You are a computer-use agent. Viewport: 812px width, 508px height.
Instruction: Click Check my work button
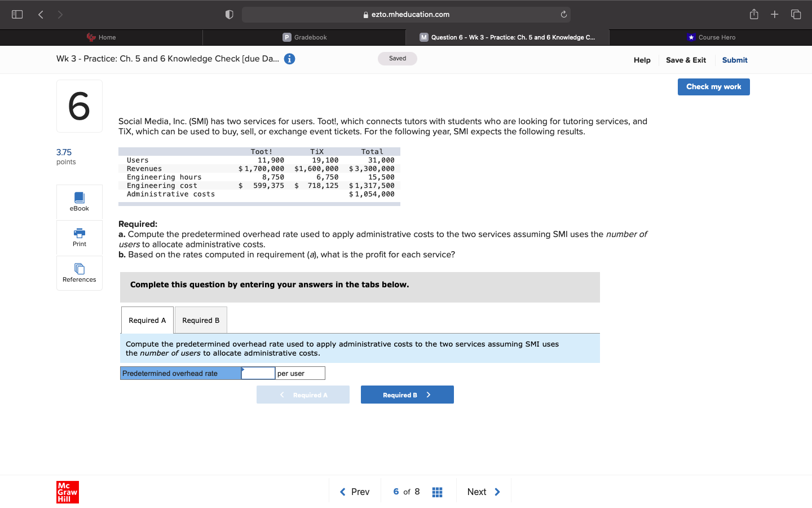coord(714,87)
